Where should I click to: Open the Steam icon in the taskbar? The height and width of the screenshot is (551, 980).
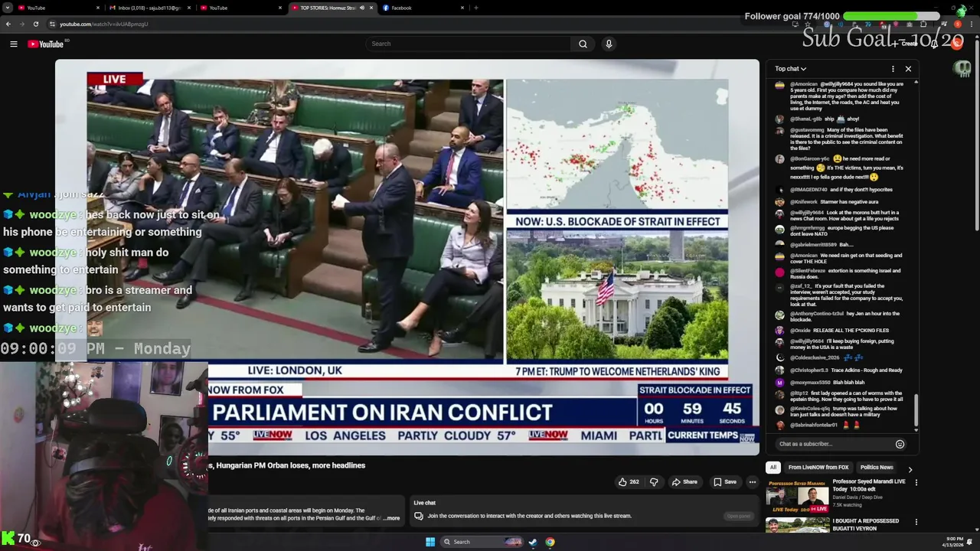click(533, 542)
